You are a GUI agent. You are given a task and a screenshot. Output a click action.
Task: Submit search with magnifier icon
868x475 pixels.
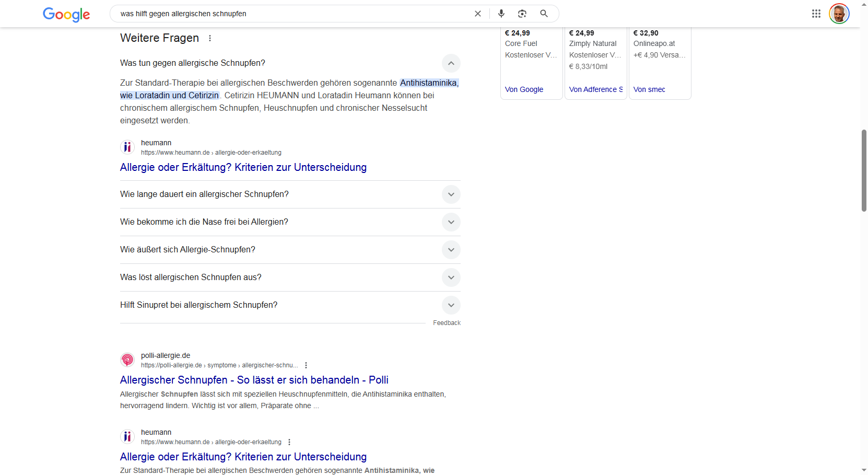(544, 14)
